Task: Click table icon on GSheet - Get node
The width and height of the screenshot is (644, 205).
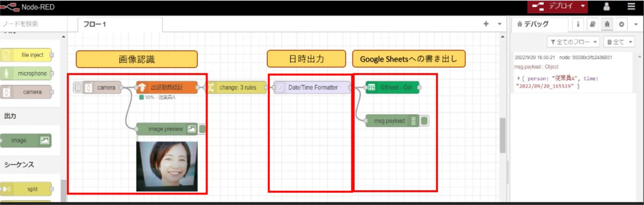Action: 371,87
